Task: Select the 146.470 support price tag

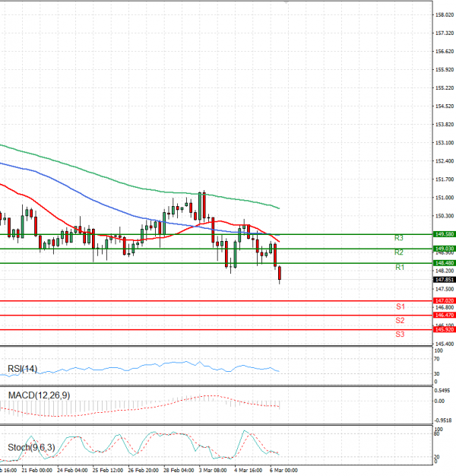Action: click(x=445, y=315)
